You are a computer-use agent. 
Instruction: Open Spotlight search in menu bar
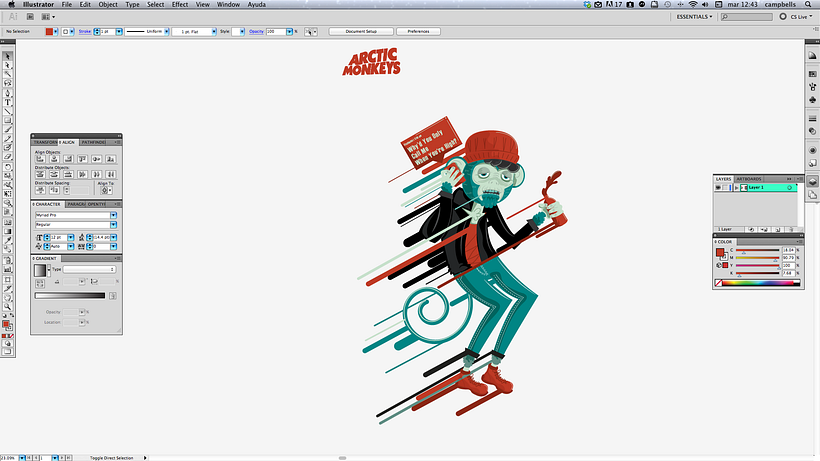tap(808, 4)
